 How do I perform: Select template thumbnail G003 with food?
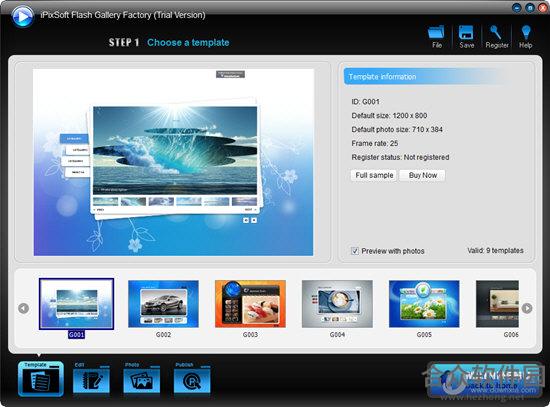pos(250,304)
